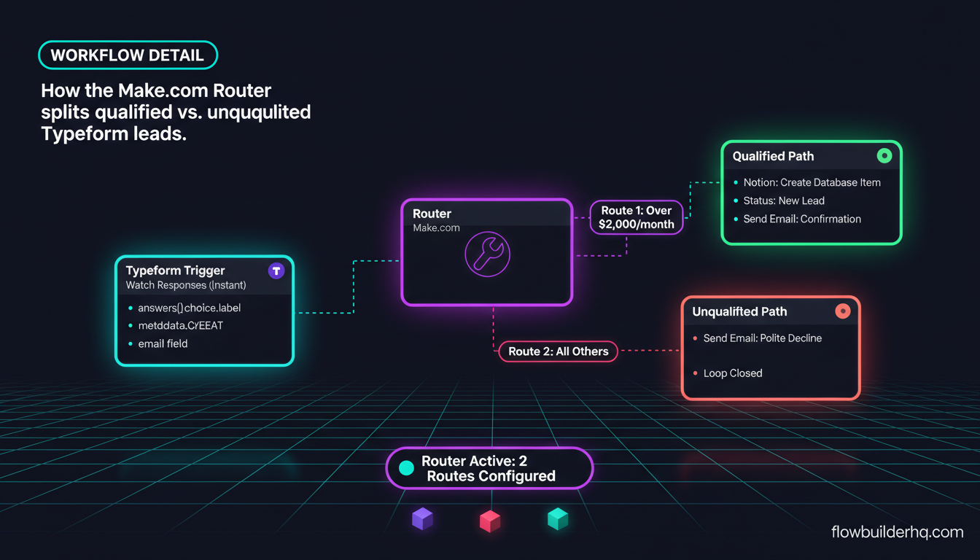Screen dimensions: 980x560
Task: Click the Qualified Path card title
Action: (x=773, y=156)
